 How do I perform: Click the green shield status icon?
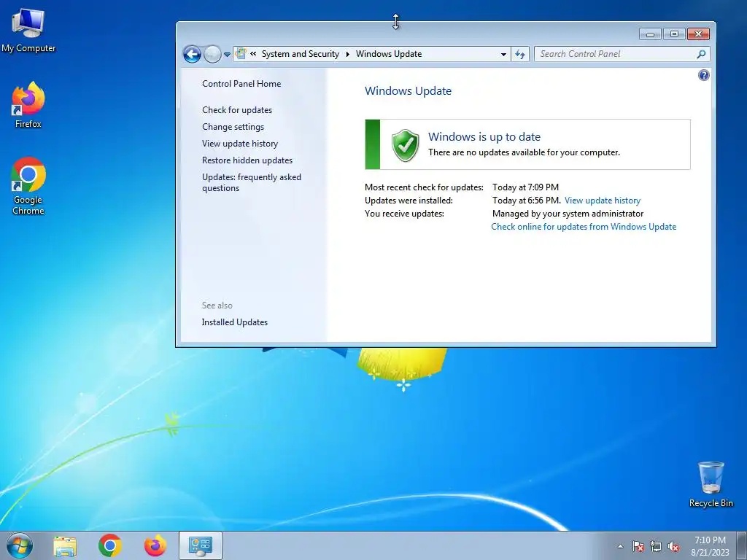tap(406, 145)
